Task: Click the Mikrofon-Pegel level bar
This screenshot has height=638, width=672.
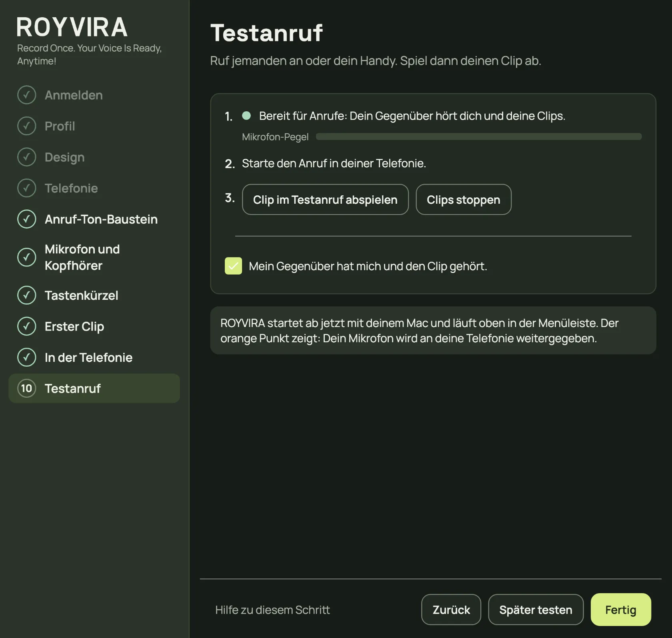Action: pos(479,136)
